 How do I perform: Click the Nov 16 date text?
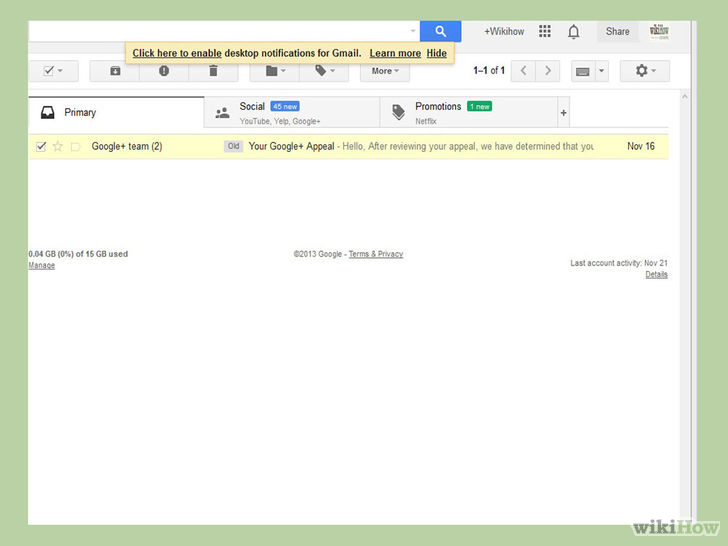pos(641,146)
